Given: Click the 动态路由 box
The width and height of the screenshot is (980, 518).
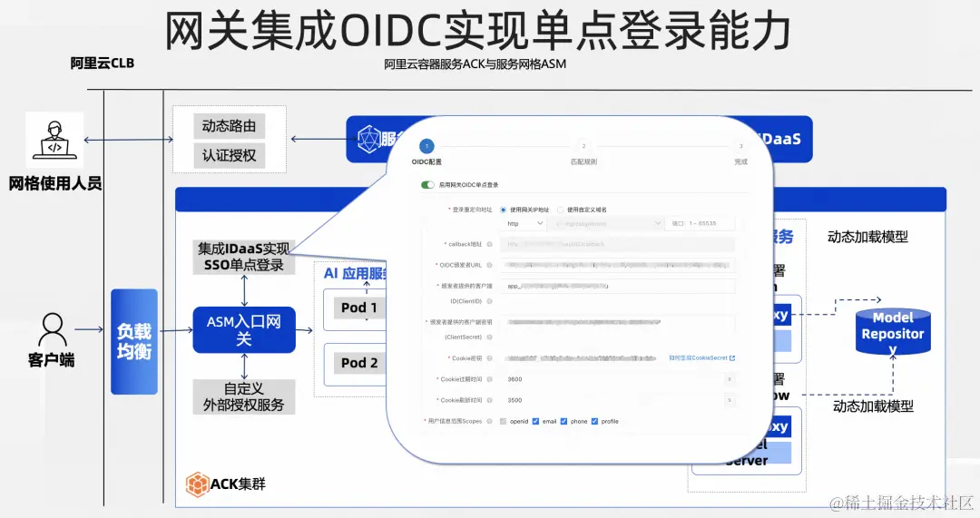Looking at the screenshot, I should (229, 126).
